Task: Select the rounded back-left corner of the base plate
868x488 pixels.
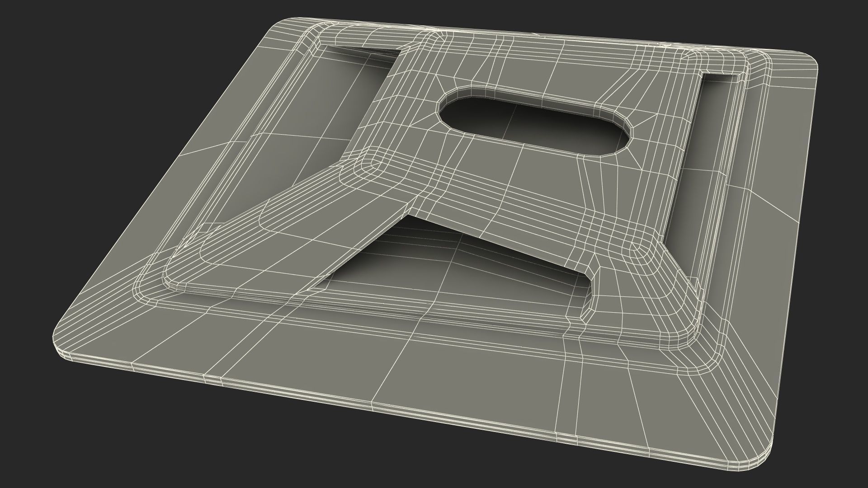Action: [x=280, y=27]
